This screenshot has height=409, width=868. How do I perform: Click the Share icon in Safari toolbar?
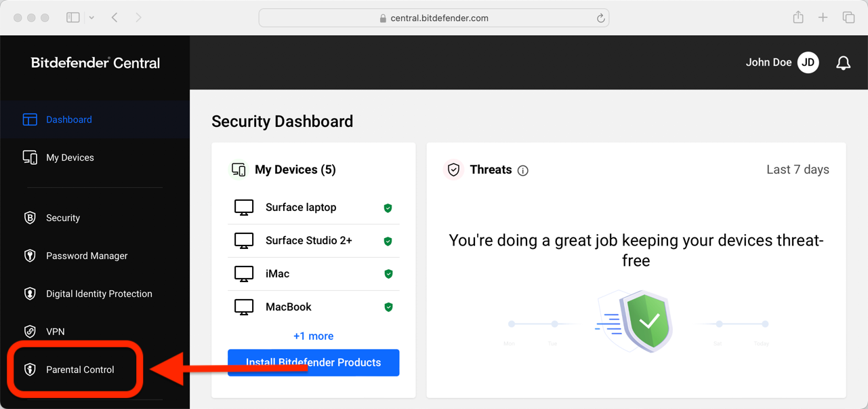coord(798,17)
